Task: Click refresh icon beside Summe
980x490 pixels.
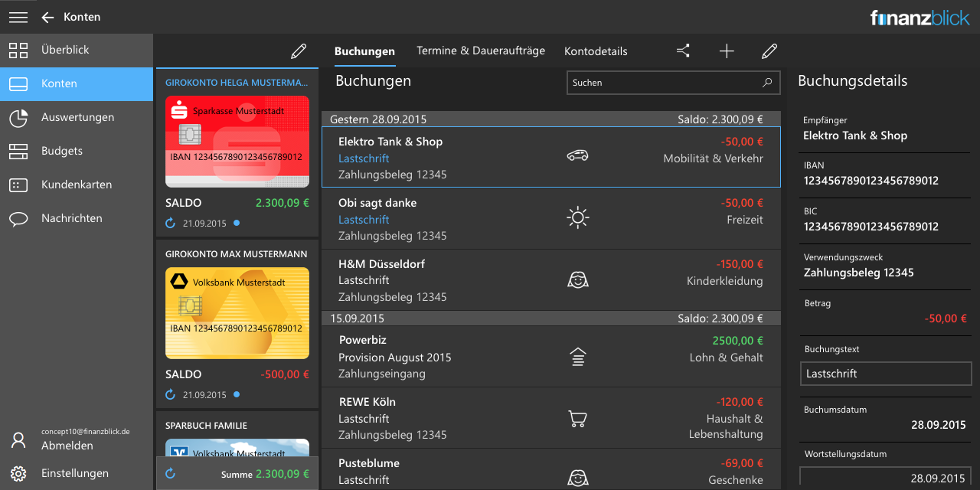Action: coord(171,474)
